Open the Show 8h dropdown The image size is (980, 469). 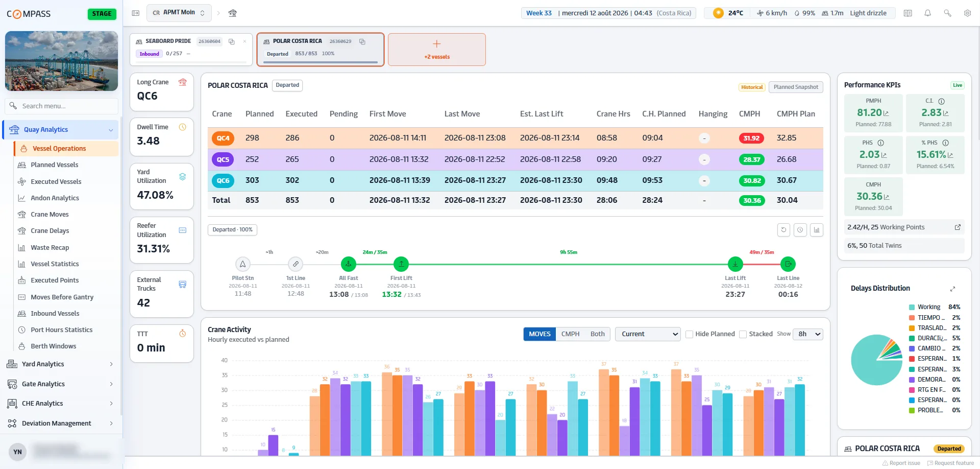[x=808, y=334]
